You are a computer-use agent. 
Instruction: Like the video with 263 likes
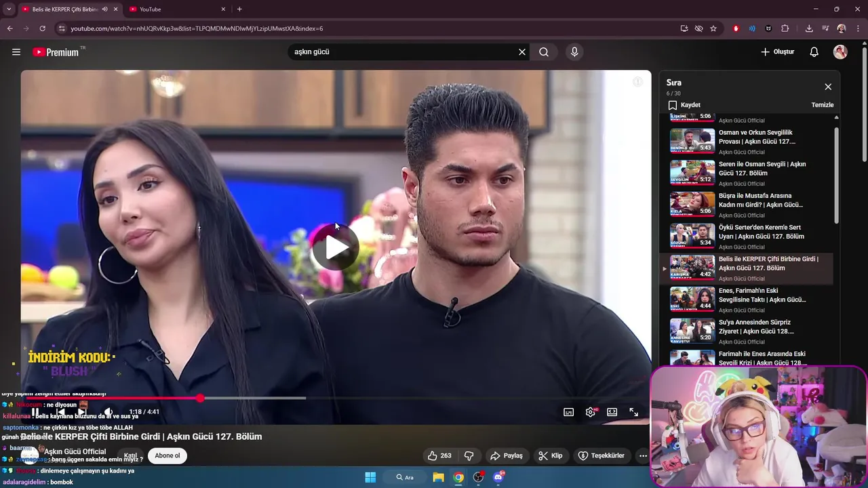tap(439, 456)
